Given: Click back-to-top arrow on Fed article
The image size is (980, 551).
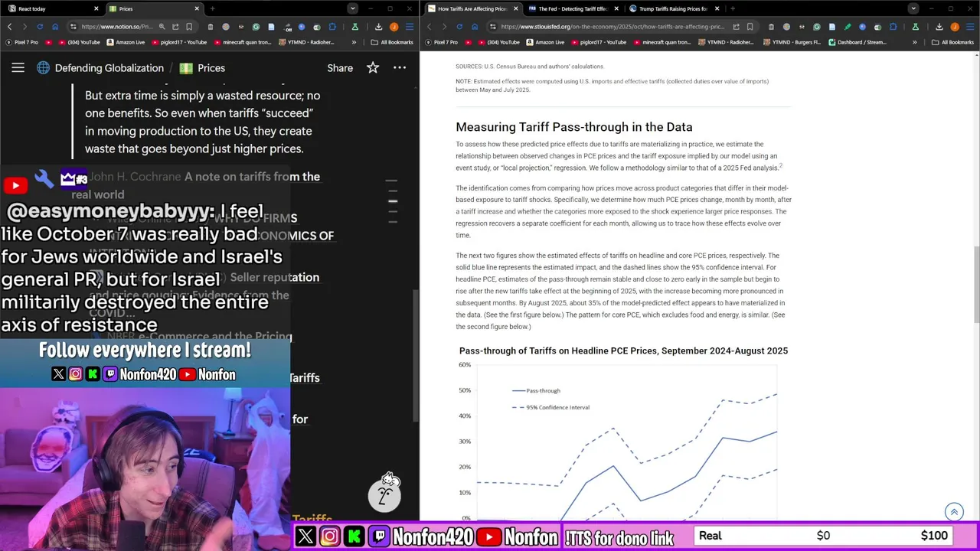Looking at the screenshot, I should coord(954,512).
